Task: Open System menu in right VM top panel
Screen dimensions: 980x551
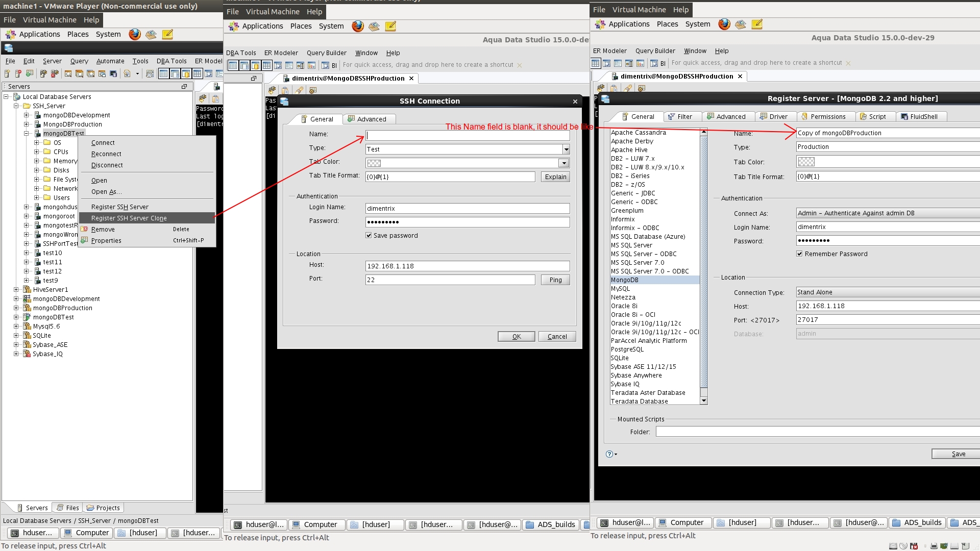Action: [697, 24]
